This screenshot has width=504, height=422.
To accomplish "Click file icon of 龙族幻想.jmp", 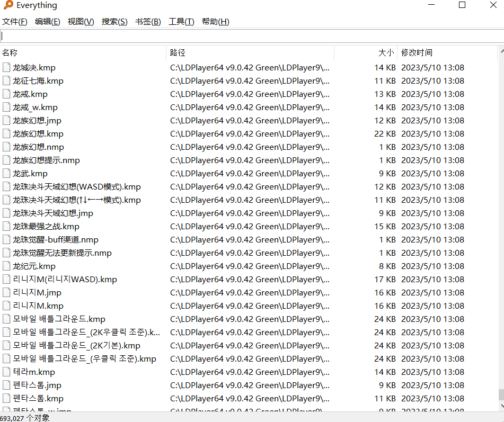I will (6, 120).
